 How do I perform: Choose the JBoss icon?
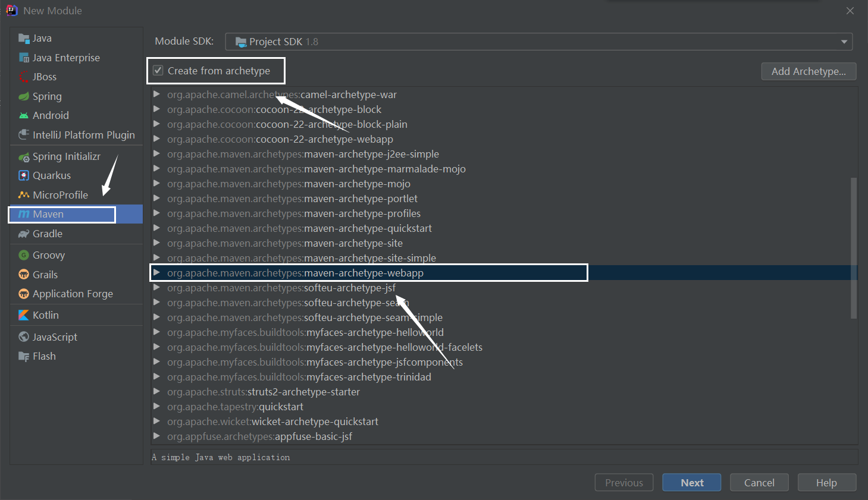pos(24,77)
